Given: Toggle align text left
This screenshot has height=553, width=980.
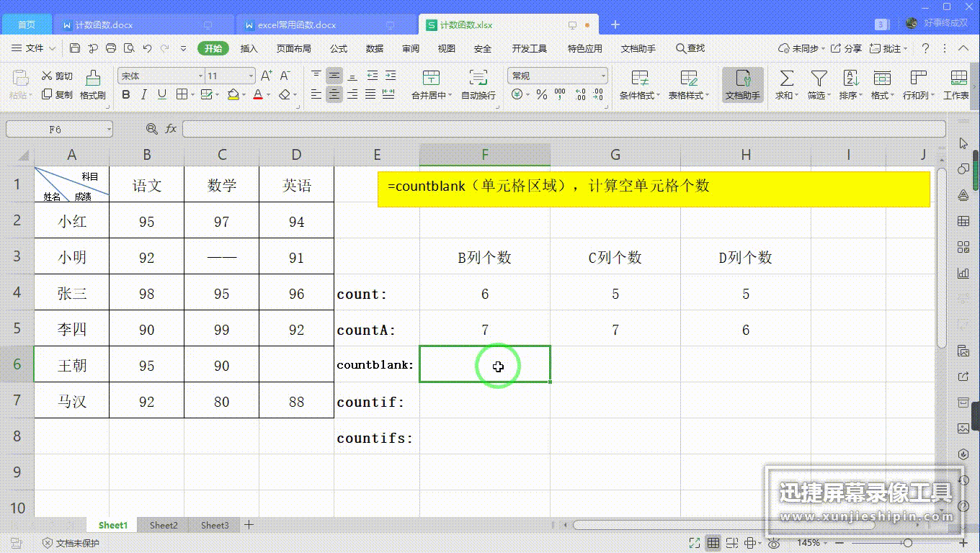Looking at the screenshot, I should [316, 94].
